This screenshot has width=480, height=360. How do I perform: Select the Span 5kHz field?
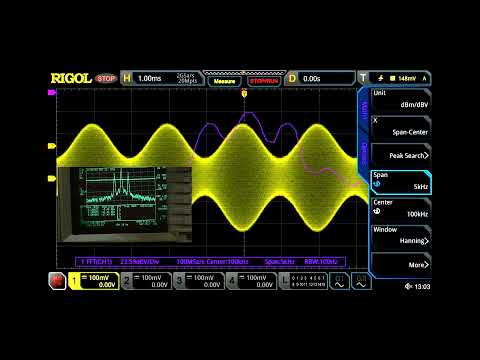coord(401,182)
